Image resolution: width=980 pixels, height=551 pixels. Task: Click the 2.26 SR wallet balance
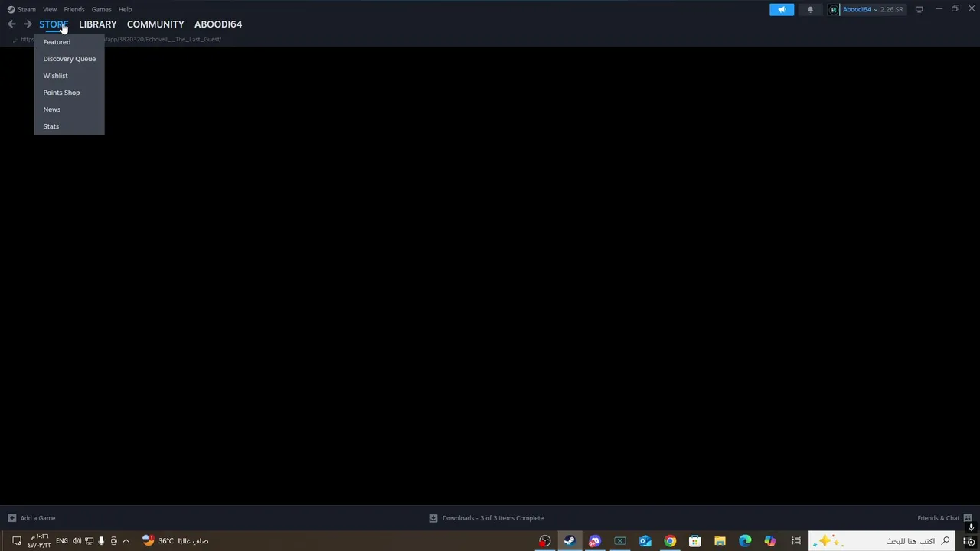pos(892,9)
